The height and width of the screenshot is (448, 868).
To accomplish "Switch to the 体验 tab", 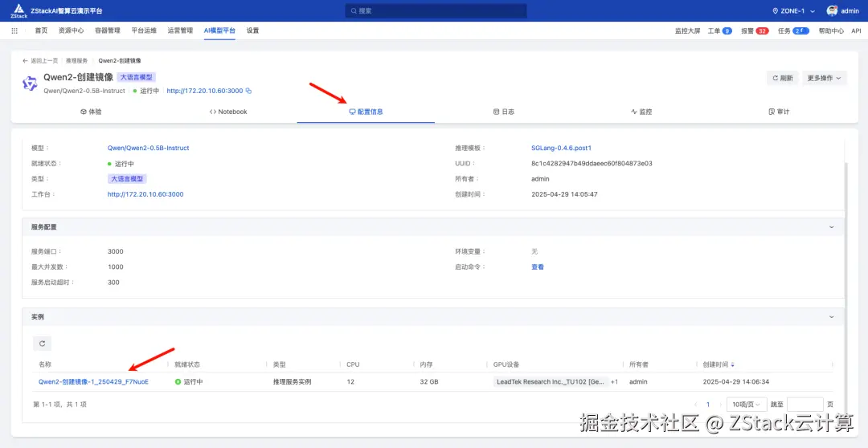I will 91,112.
